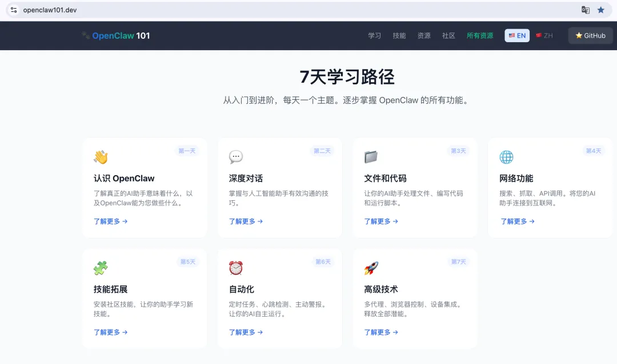Open the GitHub button

(x=590, y=36)
